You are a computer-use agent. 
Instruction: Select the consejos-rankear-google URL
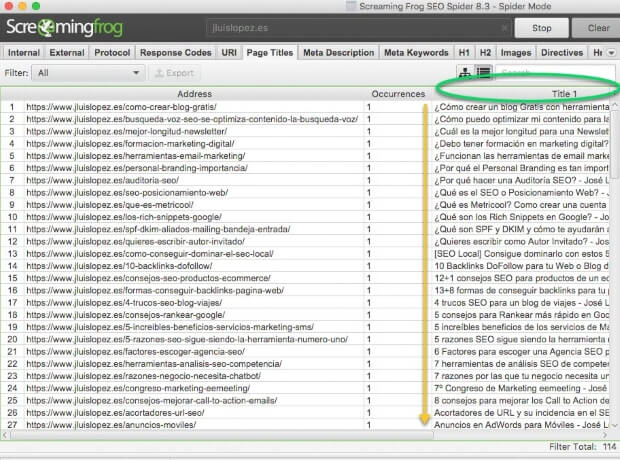[x=125, y=315]
